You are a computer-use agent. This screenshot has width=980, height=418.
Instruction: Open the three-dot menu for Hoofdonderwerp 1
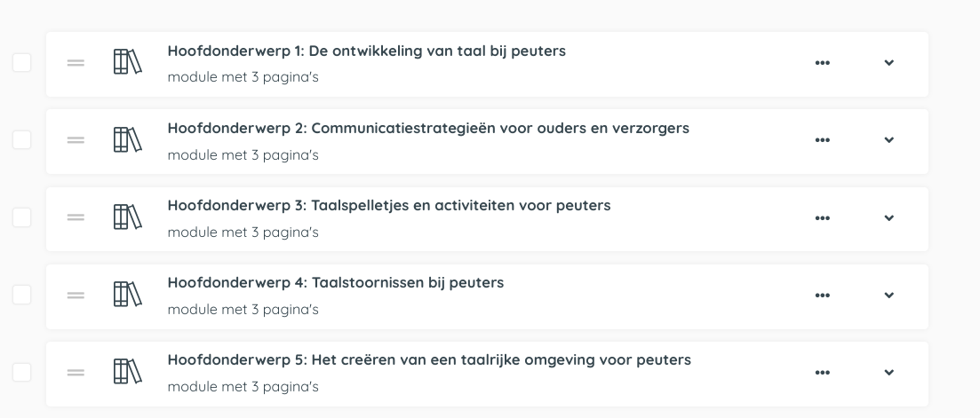(x=822, y=63)
